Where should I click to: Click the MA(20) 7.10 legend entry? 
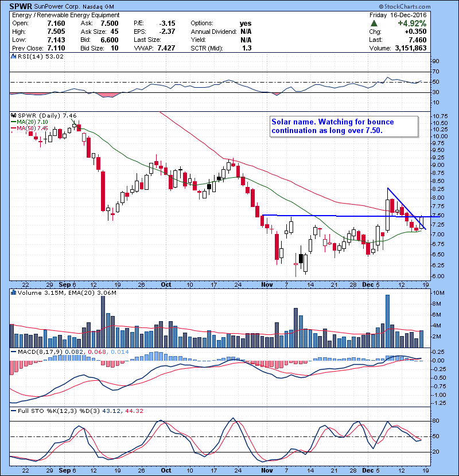pos(29,122)
